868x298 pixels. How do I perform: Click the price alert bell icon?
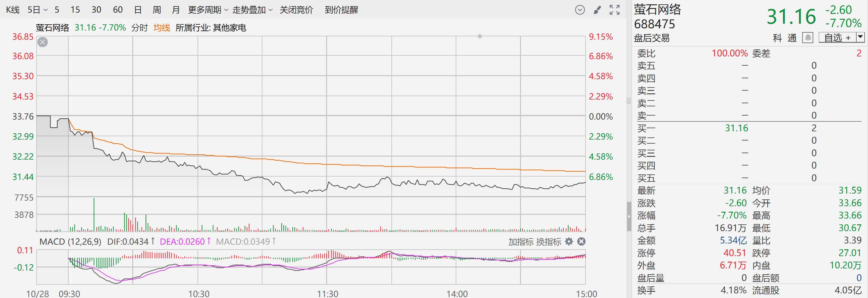[x=808, y=38]
